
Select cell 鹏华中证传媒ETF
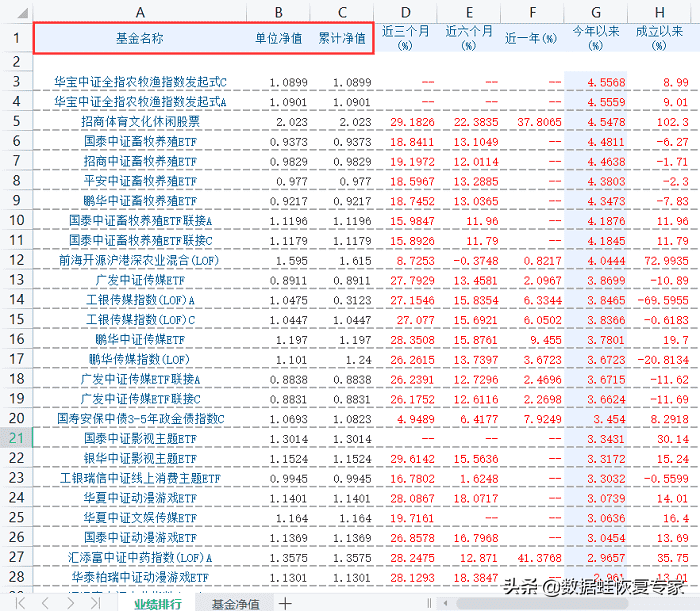(x=140, y=339)
